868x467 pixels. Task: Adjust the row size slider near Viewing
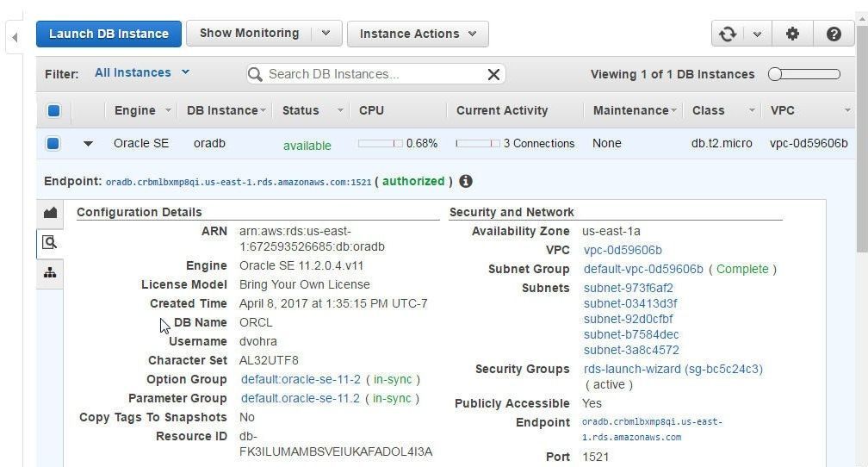[x=803, y=74]
